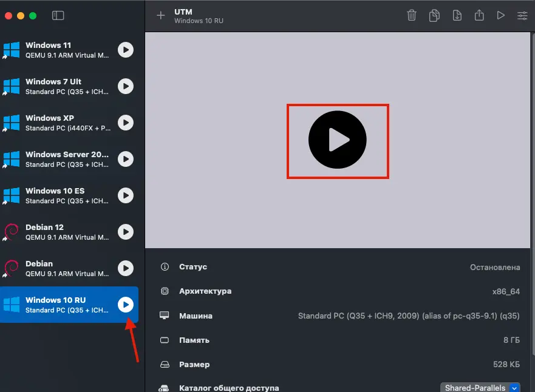Clone the VM with the duplicate icon
The width and height of the screenshot is (535, 392).
coord(434,15)
